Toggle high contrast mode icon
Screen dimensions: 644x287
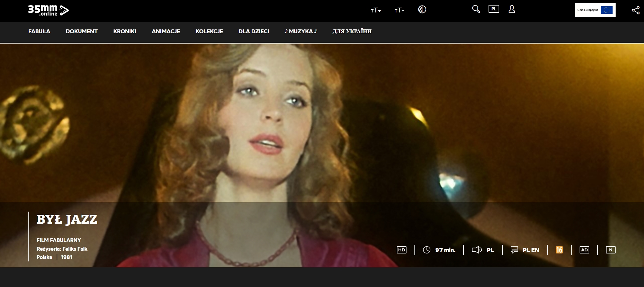tap(422, 10)
